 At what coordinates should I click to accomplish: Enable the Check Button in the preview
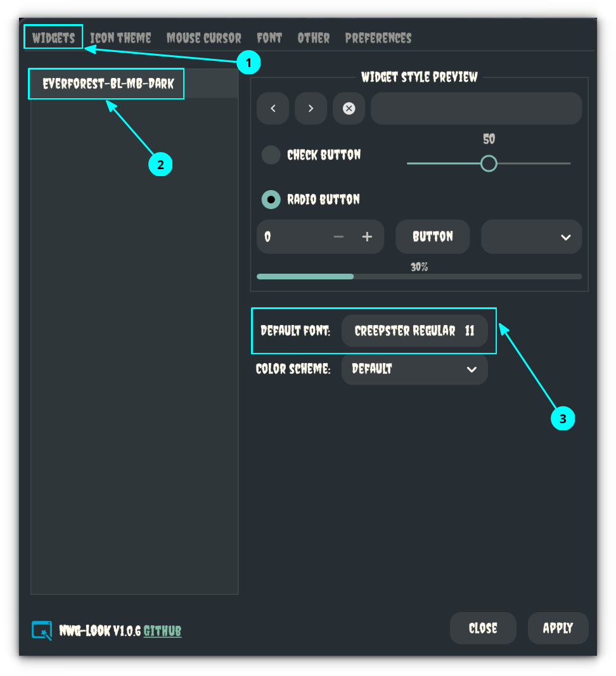(x=271, y=155)
